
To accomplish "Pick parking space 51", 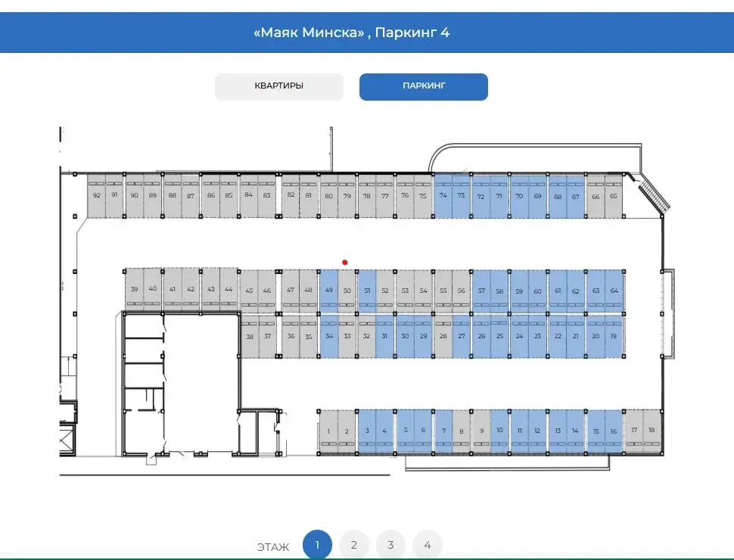I will [367, 291].
